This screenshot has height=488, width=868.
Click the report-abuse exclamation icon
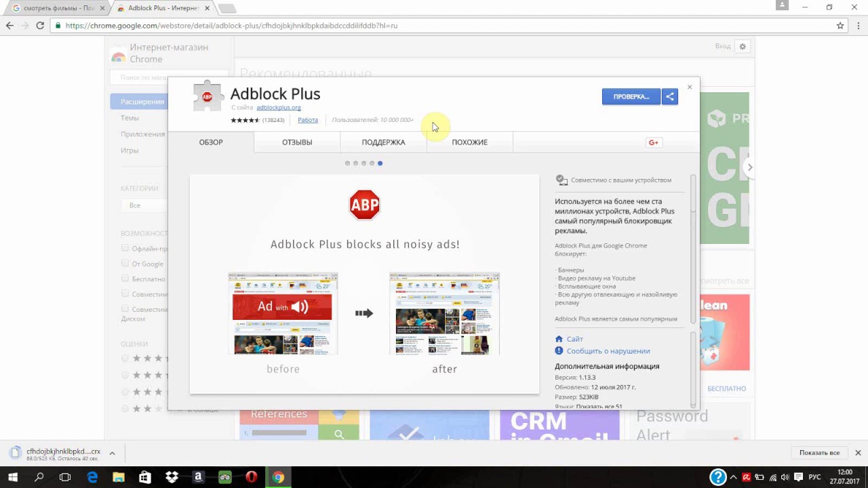559,351
